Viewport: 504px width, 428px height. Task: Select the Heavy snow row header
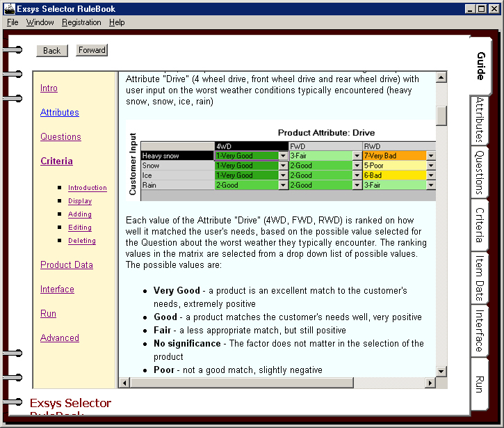177,156
